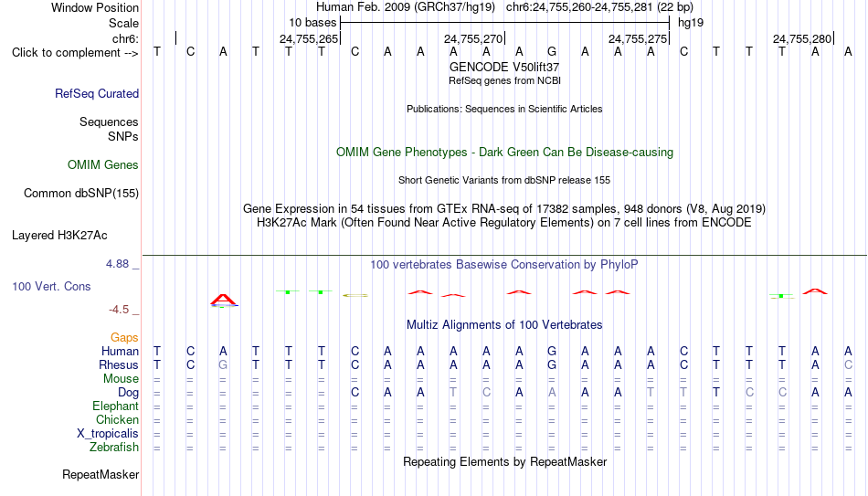Click 'Repeating Elements by RepeatMasker' title
This screenshot has width=868, height=496.
coord(505,461)
